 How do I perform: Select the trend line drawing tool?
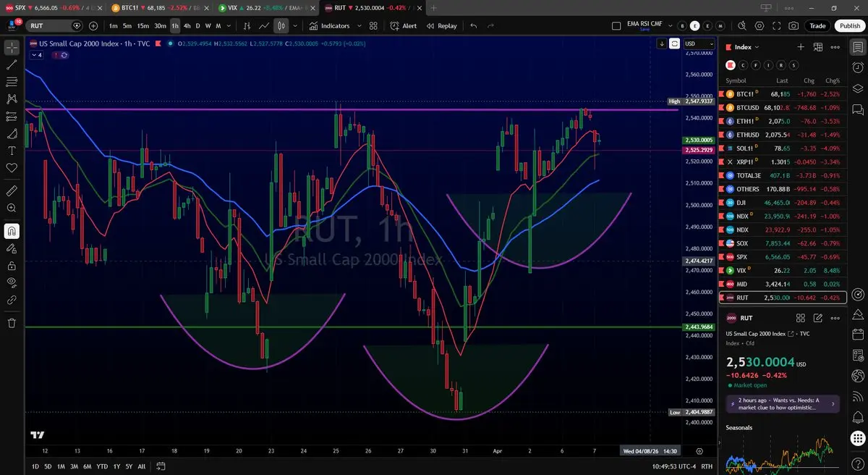click(x=12, y=64)
